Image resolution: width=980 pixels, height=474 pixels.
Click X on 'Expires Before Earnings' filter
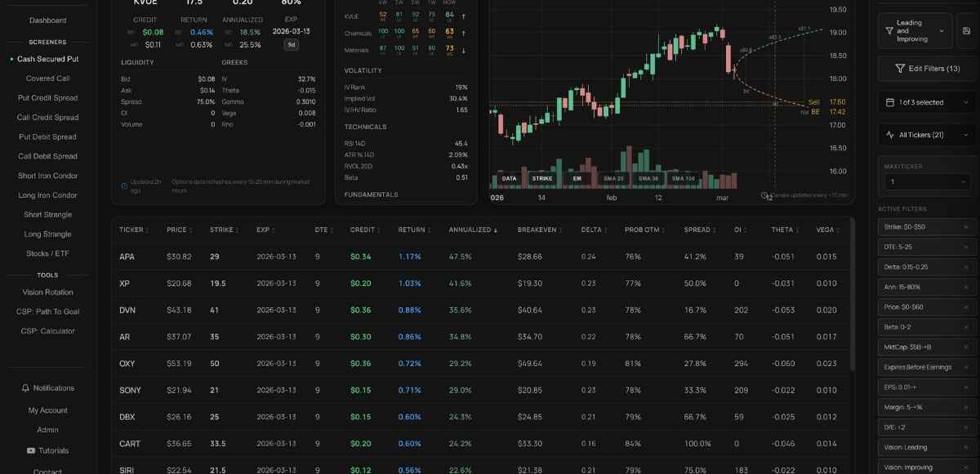pos(965,367)
